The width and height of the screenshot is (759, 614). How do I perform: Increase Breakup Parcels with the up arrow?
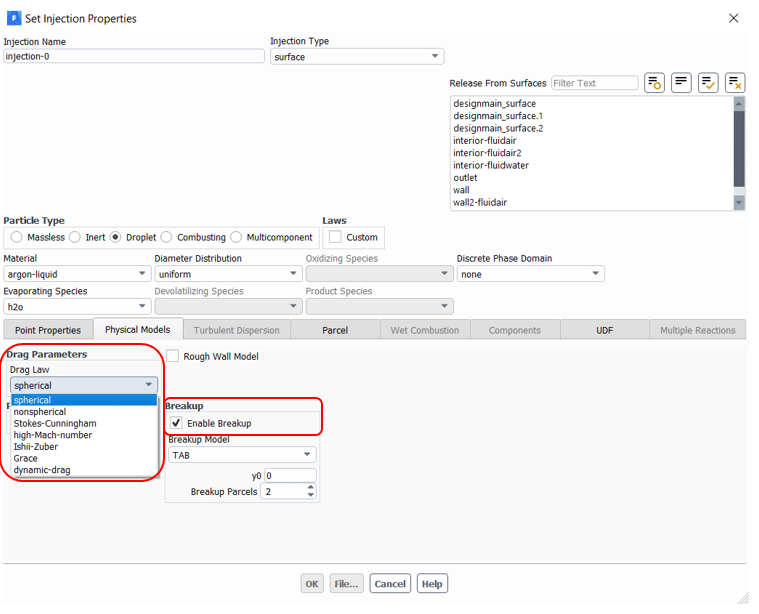(311, 488)
